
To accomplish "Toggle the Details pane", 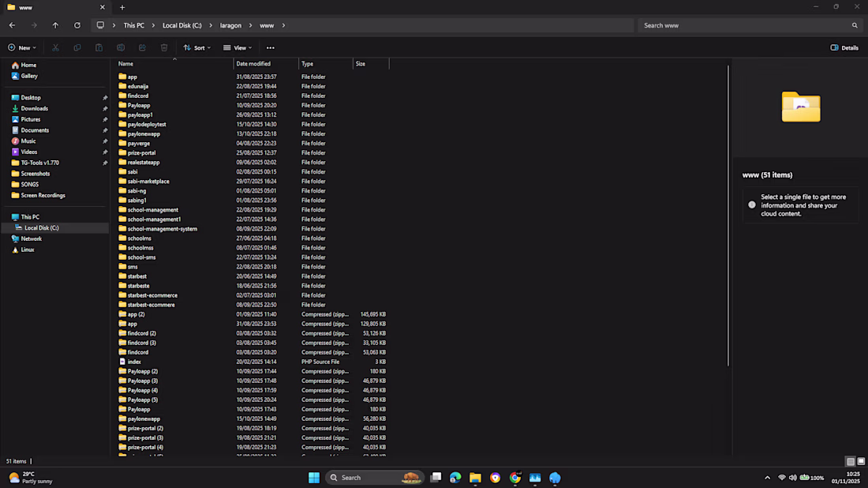I will tap(845, 47).
